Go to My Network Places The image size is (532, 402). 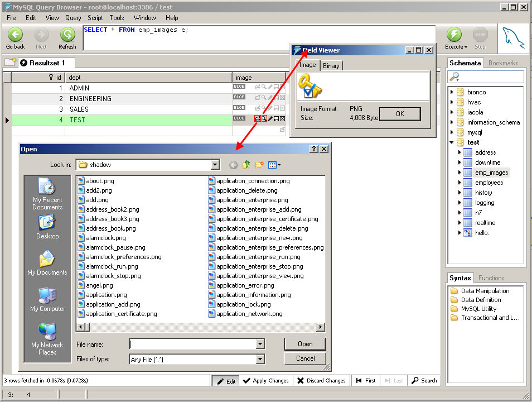[x=47, y=339]
